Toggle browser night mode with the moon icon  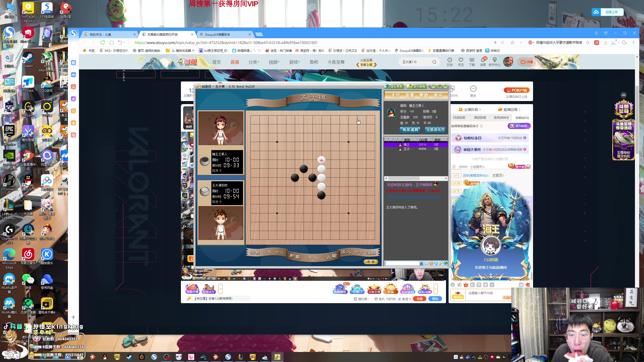(x=624, y=42)
